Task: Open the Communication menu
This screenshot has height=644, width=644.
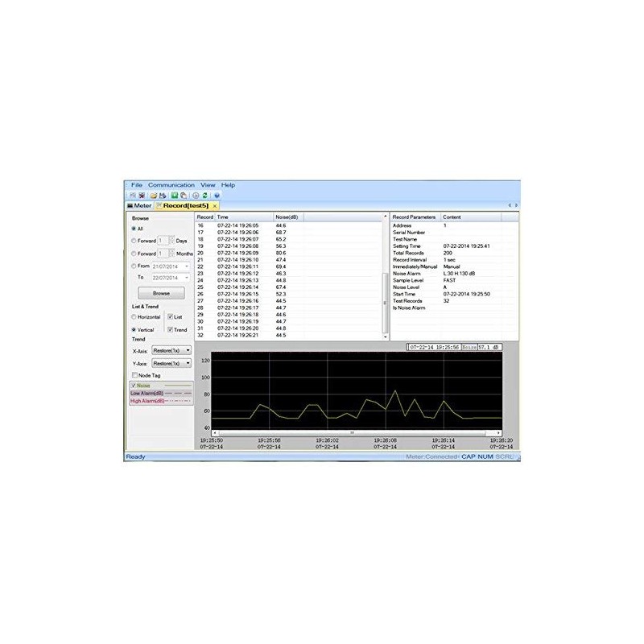Action: tap(171, 183)
